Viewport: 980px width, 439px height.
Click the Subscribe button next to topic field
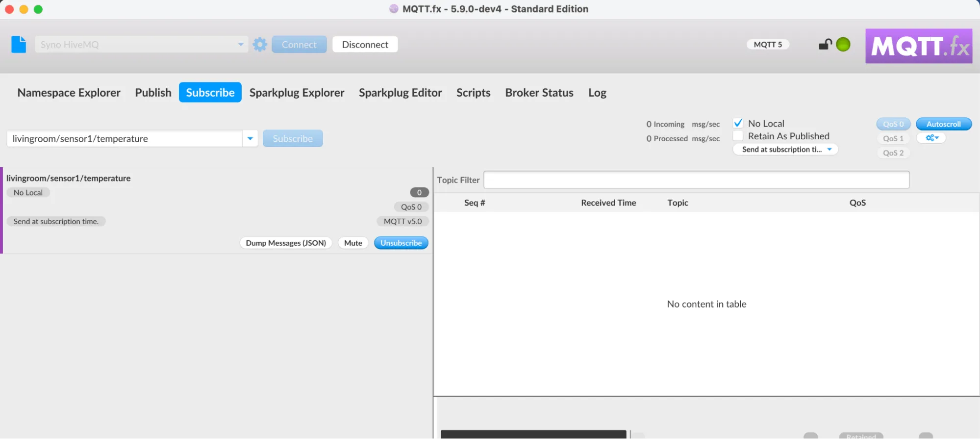[293, 139]
